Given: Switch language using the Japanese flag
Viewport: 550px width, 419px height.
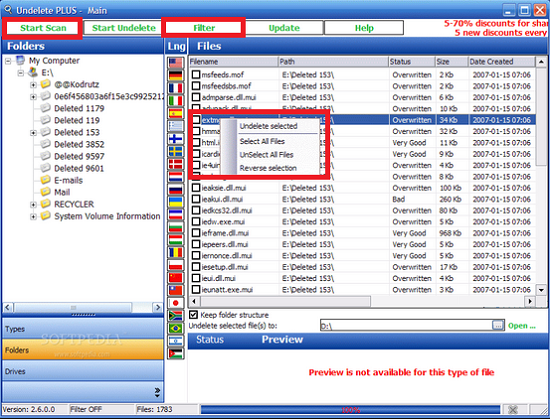Looking at the screenshot, I should [x=175, y=303].
